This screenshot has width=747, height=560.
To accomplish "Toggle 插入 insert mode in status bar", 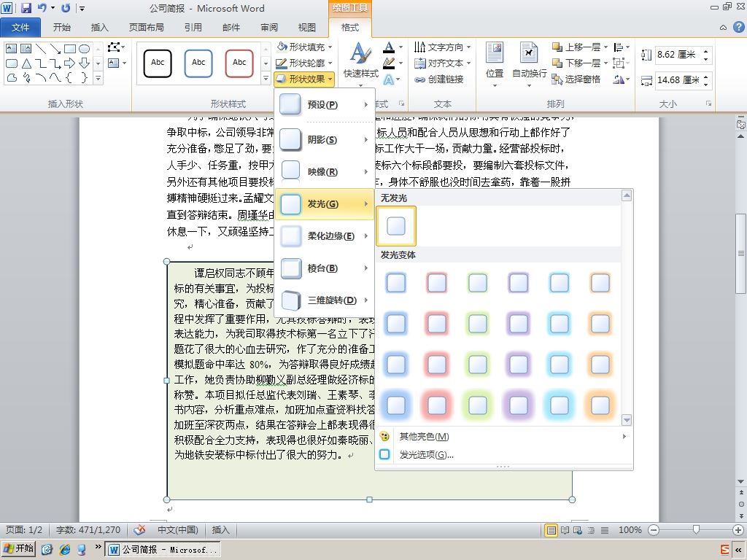I will pyautogui.click(x=220, y=529).
